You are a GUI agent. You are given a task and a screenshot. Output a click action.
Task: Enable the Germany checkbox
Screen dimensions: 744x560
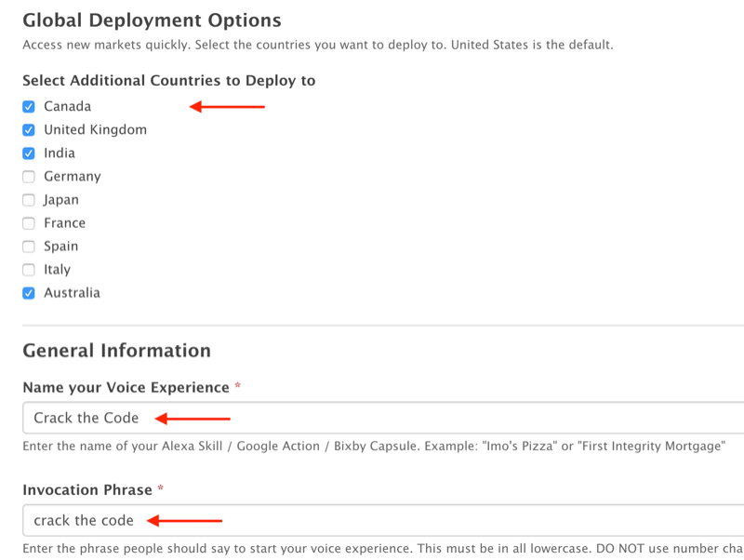coord(29,177)
